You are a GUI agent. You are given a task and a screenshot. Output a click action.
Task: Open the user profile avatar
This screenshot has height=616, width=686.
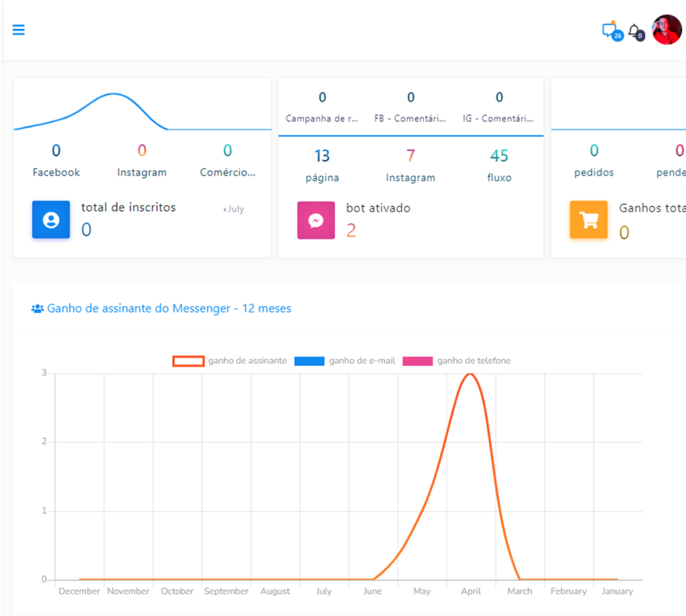[667, 30]
